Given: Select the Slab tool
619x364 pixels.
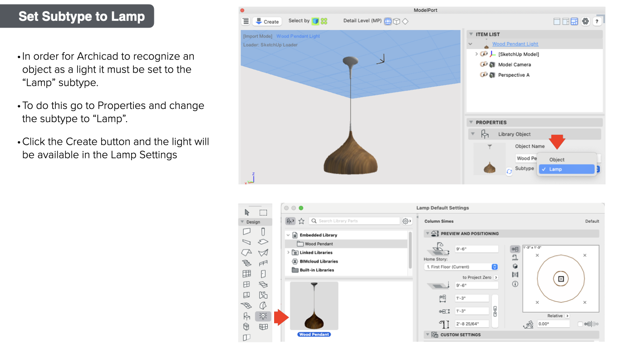Looking at the screenshot, I should click(263, 242).
